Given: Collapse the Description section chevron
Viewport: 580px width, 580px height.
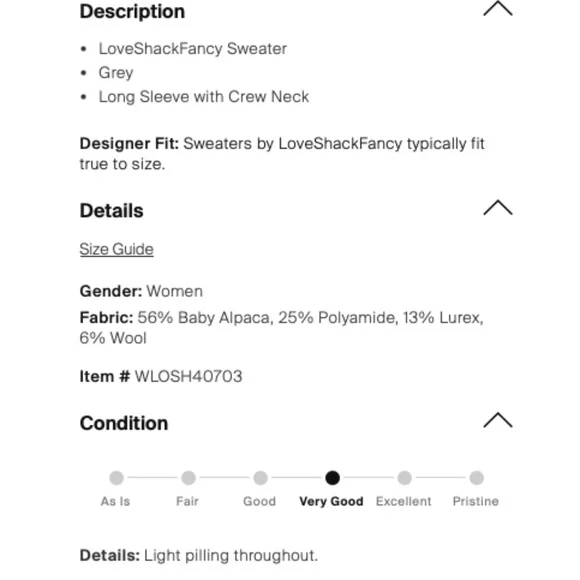Looking at the screenshot, I should coord(498,9).
